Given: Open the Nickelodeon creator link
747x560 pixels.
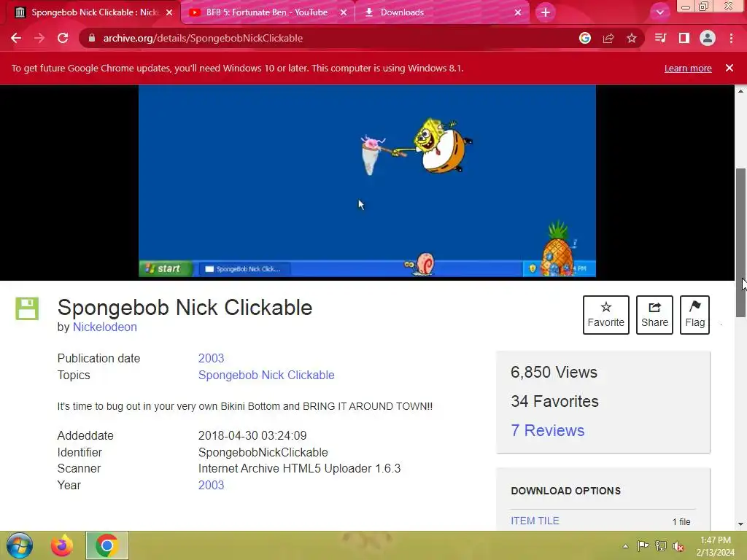Looking at the screenshot, I should (105, 327).
